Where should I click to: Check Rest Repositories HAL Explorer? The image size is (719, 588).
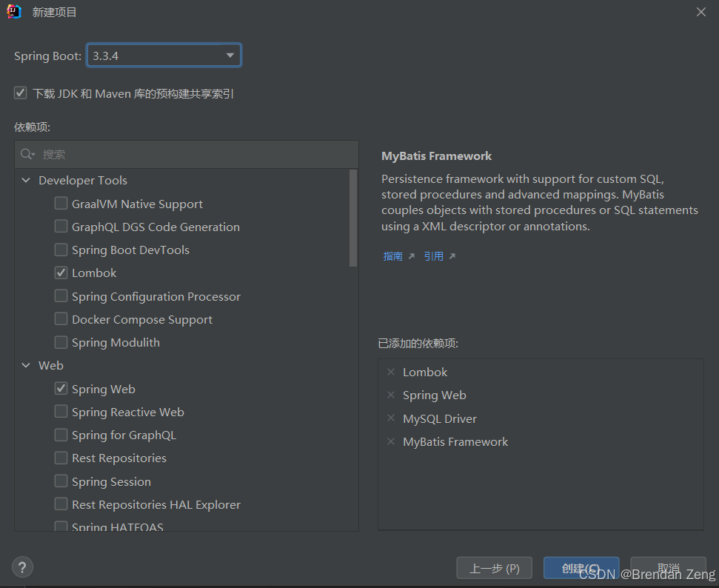(61, 504)
